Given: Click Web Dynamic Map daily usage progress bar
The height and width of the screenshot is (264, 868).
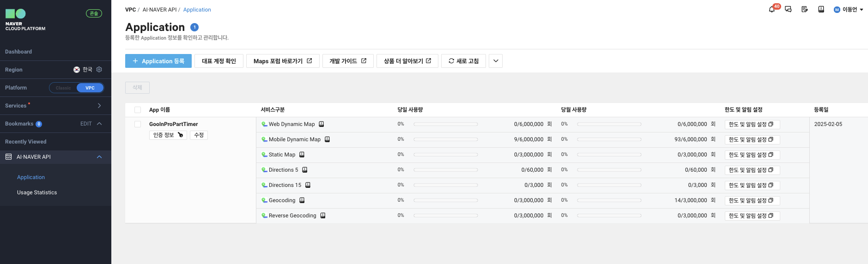Looking at the screenshot, I should (x=446, y=124).
